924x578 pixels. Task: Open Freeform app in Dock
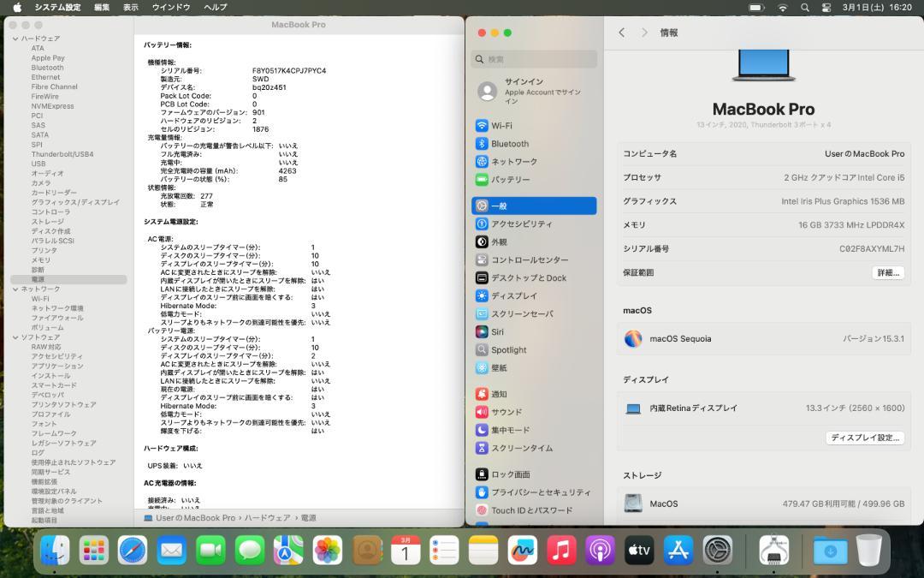522,551
